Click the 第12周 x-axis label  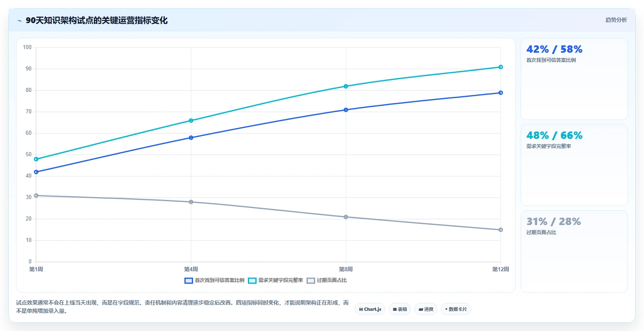pos(500,269)
